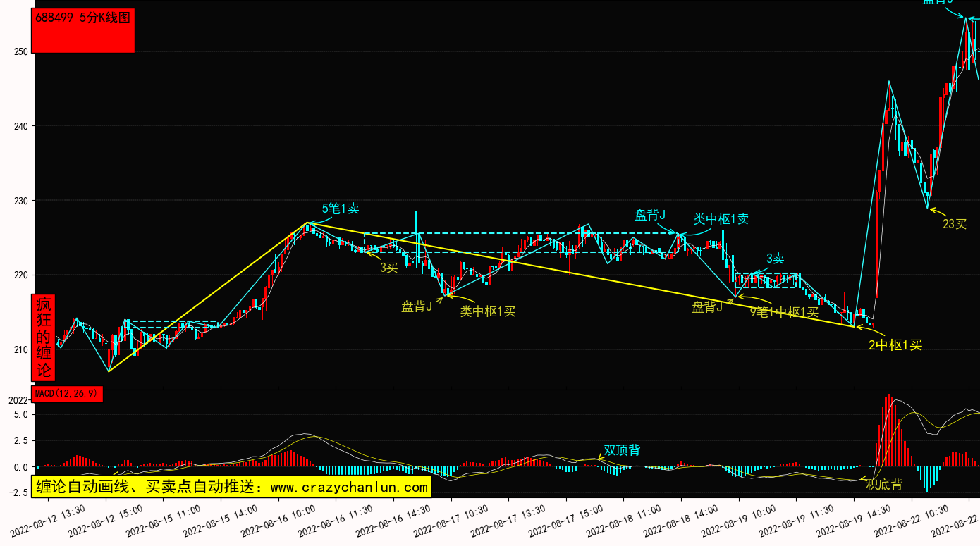Image resolution: width=980 pixels, height=546 pixels.
Task: Select the 2中枢1买 buy point label
Action: [x=895, y=345]
